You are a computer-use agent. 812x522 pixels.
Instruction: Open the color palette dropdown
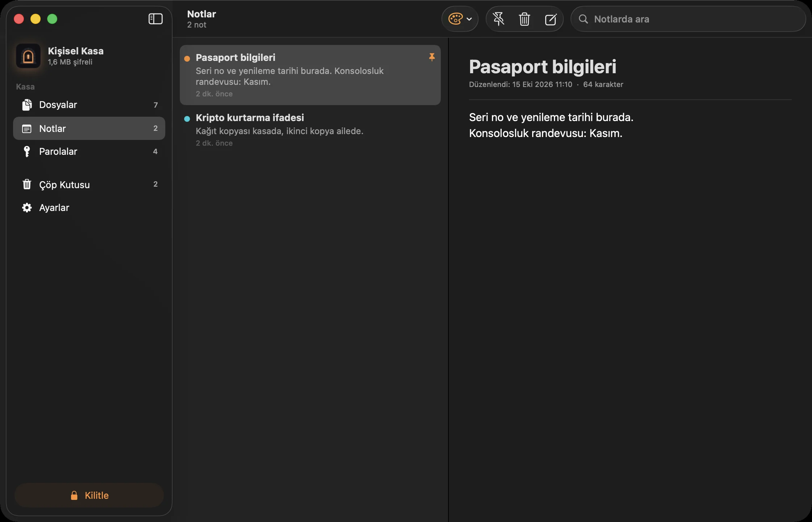(x=460, y=19)
